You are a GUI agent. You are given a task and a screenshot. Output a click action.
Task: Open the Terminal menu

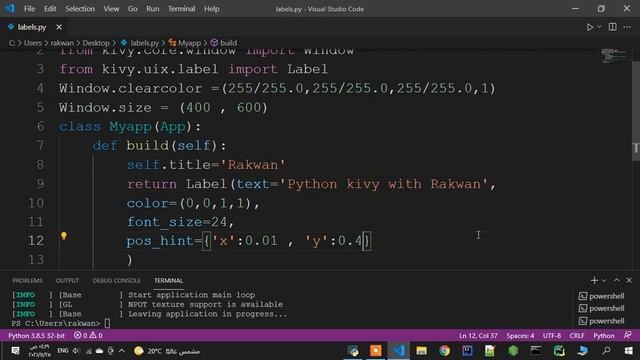click(182, 9)
